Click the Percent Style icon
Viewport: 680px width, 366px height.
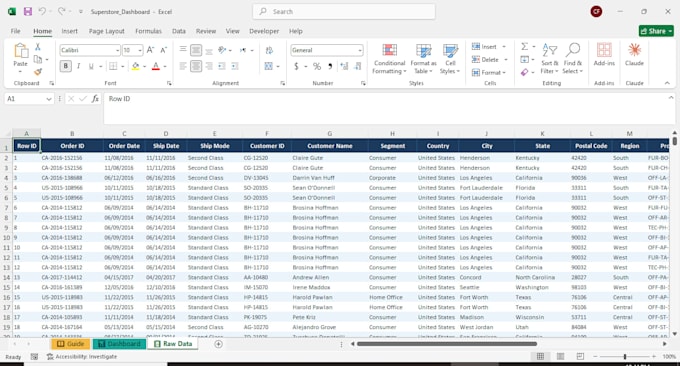click(x=317, y=66)
